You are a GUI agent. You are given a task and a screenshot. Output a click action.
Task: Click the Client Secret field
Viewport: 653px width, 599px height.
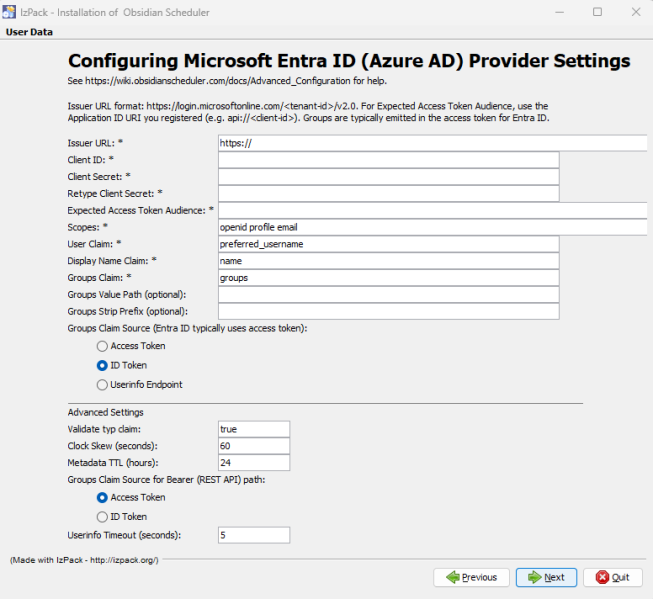tap(389, 177)
